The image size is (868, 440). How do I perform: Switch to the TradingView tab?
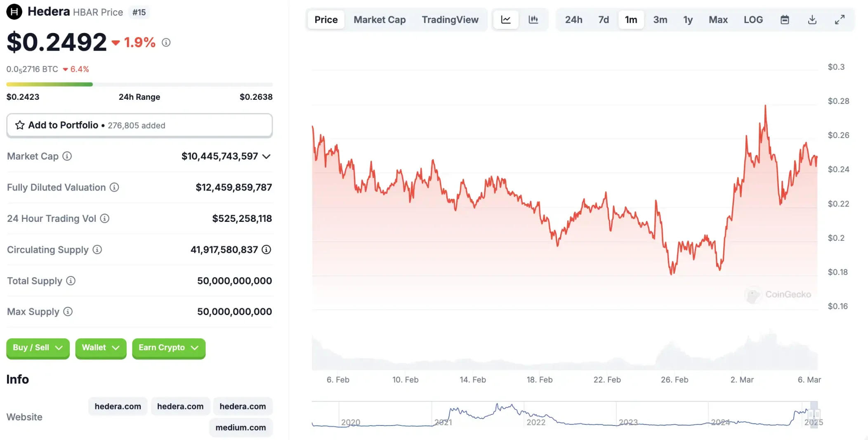pyautogui.click(x=450, y=19)
